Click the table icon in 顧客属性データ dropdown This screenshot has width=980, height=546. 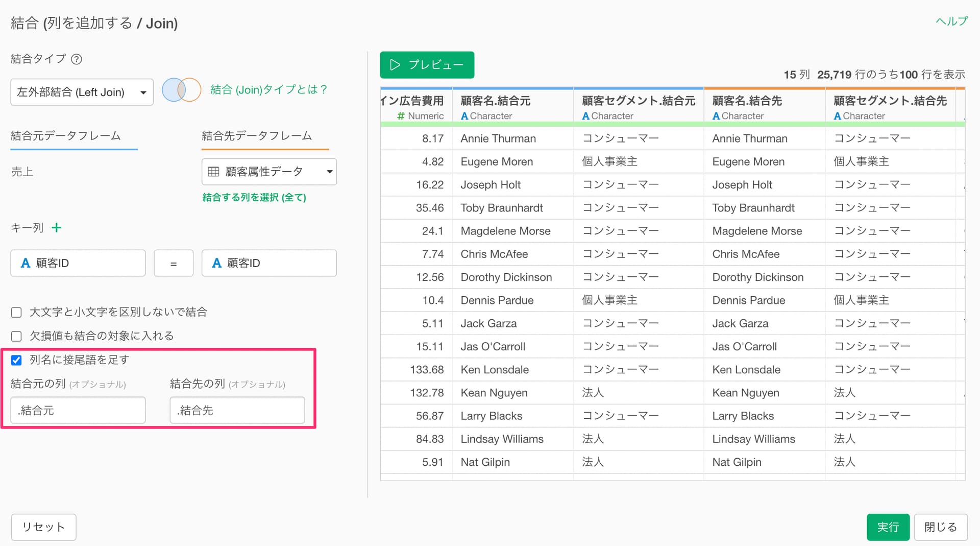[x=213, y=172]
